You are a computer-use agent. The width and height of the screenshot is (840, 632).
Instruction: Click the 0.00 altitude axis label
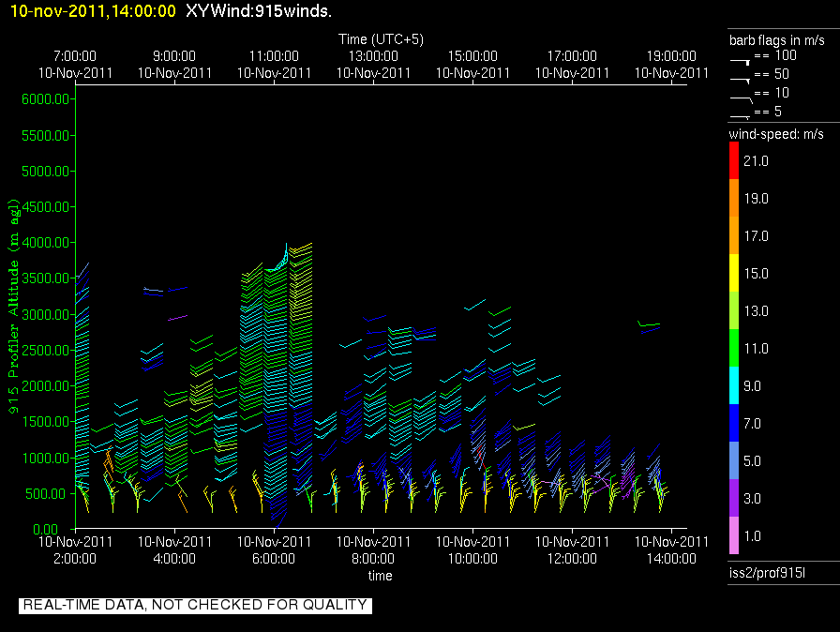[45, 529]
